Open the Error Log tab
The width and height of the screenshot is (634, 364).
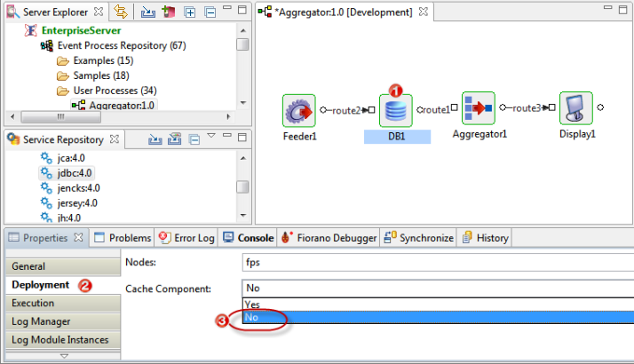pos(186,238)
